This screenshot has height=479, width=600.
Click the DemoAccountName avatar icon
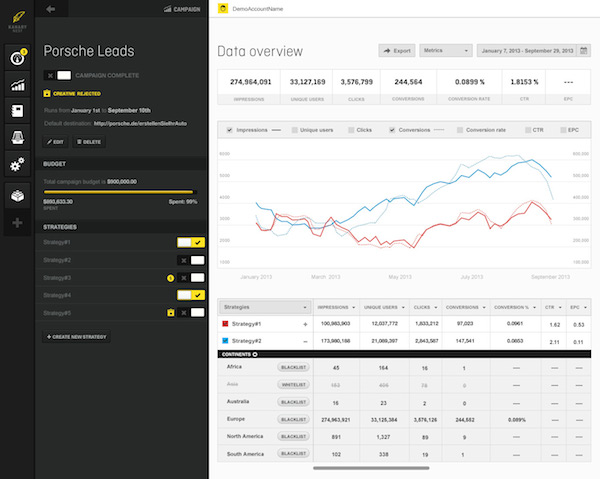(x=223, y=8)
